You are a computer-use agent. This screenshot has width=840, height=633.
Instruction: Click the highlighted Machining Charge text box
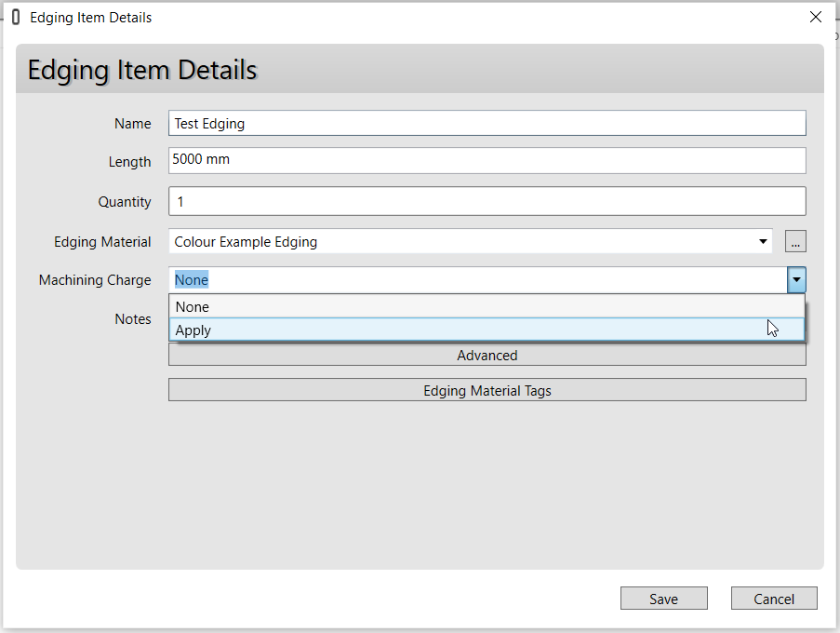click(x=474, y=280)
